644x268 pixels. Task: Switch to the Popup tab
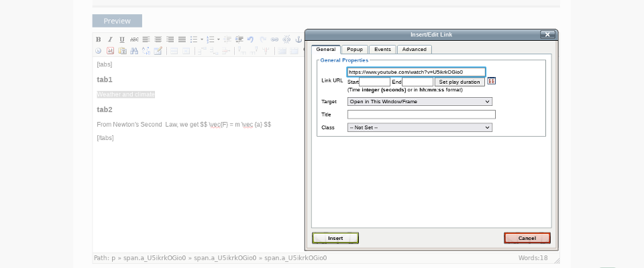(x=355, y=50)
